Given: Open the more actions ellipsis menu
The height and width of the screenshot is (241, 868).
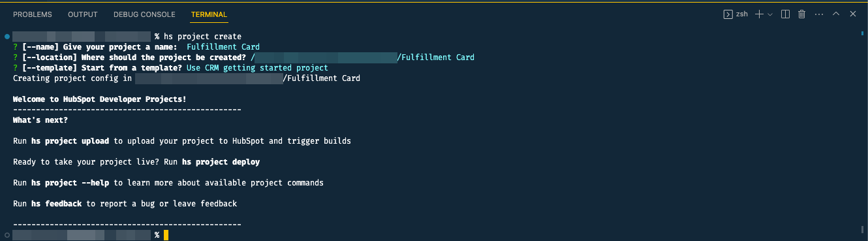Looking at the screenshot, I should click(819, 14).
